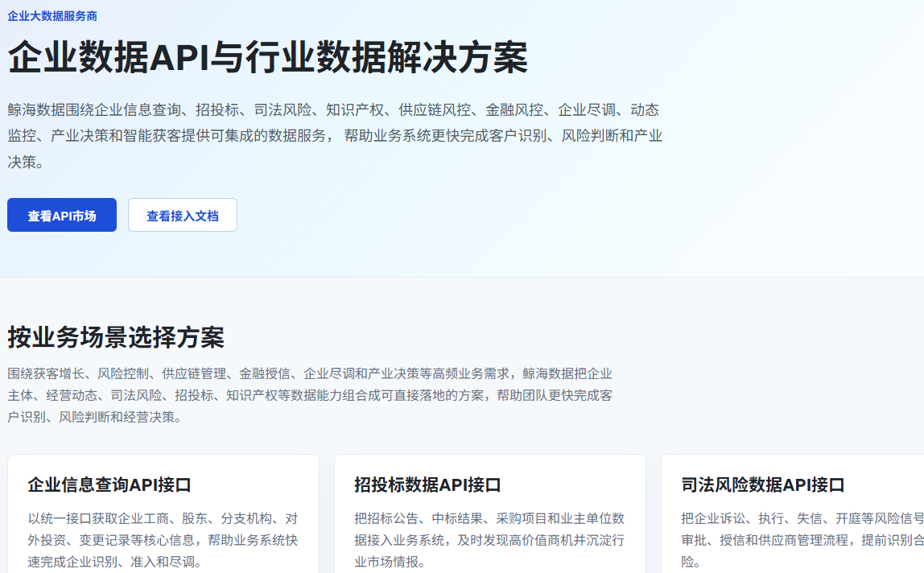Viewport: 924px width, 573px height.
Task: Open the 司法风险数据API接口 card title
Action: 763,484
